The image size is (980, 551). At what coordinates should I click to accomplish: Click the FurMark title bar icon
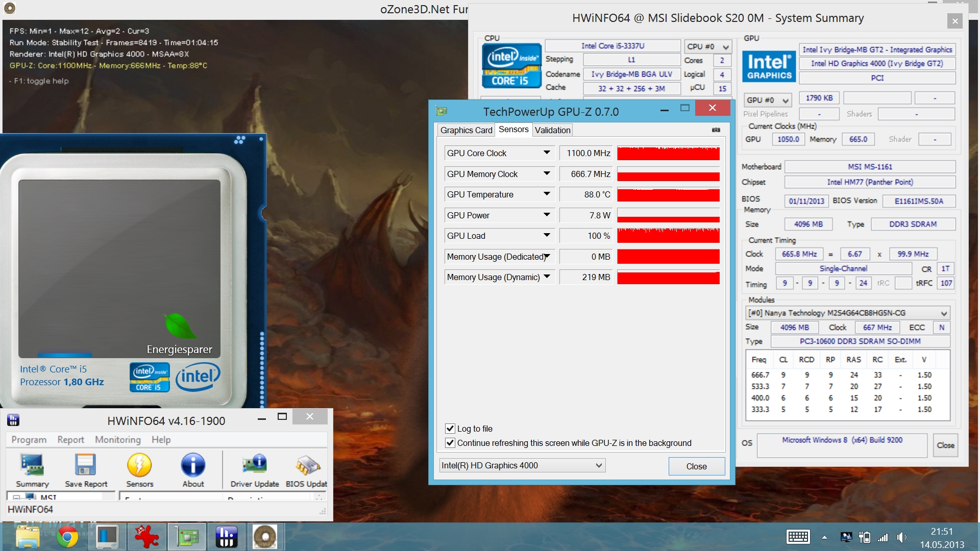(x=9, y=8)
